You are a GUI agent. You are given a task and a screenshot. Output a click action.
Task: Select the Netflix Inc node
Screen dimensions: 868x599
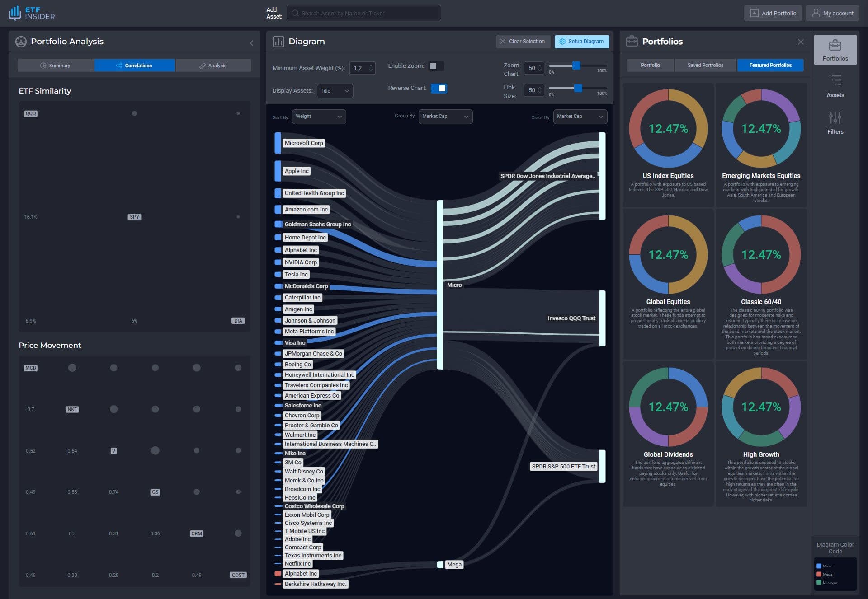click(297, 563)
